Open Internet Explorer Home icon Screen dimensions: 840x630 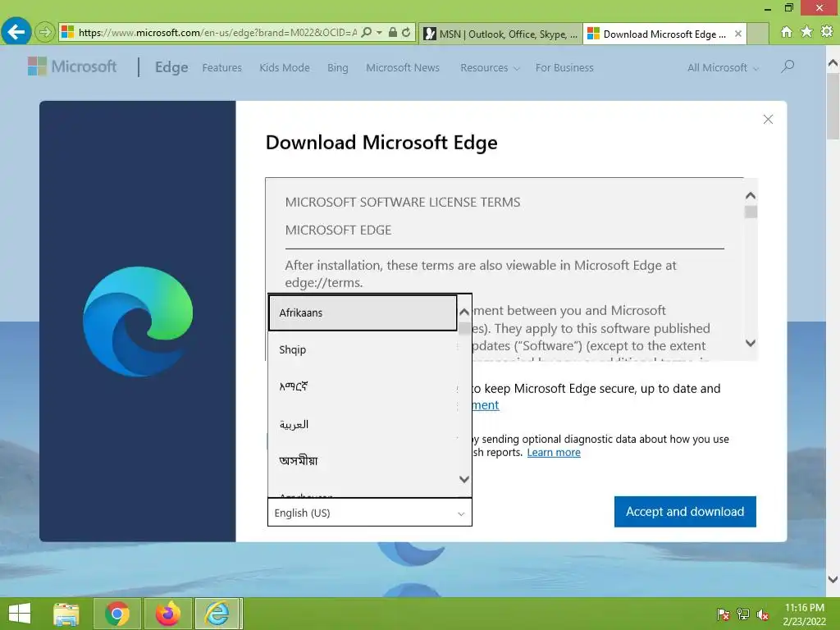[786, 32]
